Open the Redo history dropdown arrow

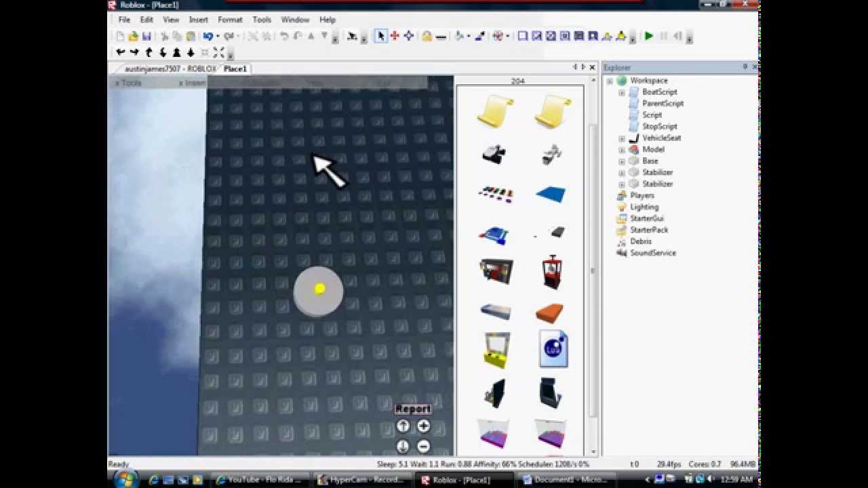tap(239, 37)
